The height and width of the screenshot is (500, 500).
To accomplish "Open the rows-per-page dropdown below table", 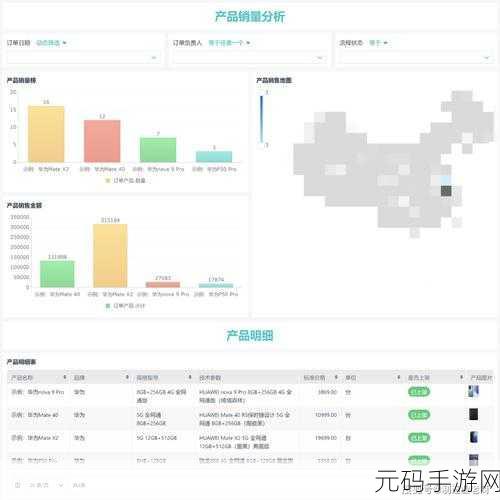I will tap(45, 485).
